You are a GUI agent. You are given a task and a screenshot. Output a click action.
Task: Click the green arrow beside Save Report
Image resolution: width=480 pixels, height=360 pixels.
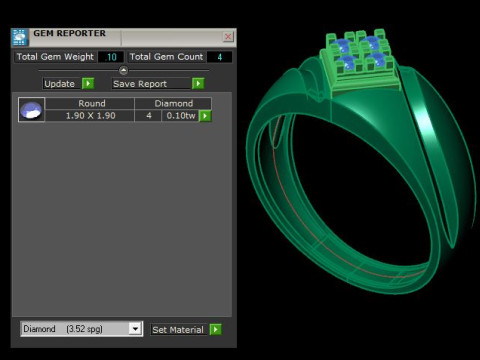(x=198, y=83)
